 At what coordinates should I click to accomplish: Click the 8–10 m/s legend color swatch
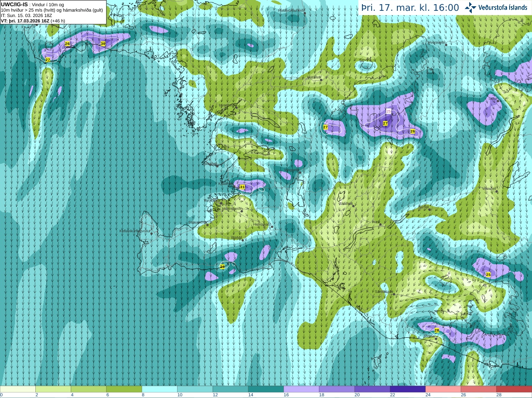pyautogui.click(x=160, y=389)
